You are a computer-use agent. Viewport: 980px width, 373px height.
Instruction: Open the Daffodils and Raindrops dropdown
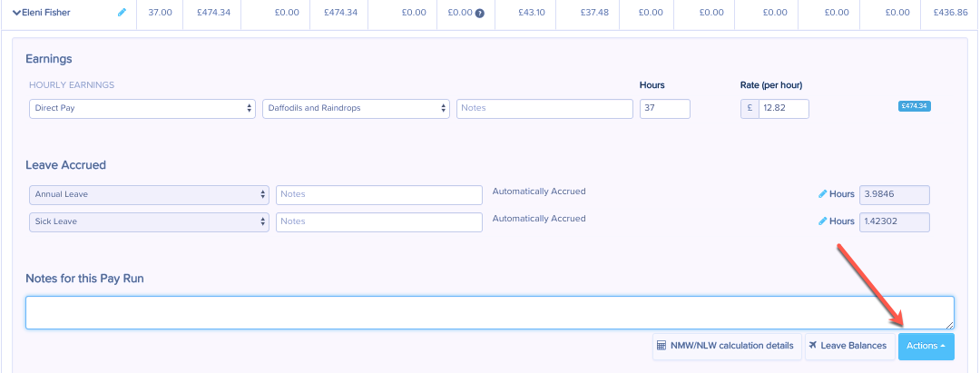357,108
